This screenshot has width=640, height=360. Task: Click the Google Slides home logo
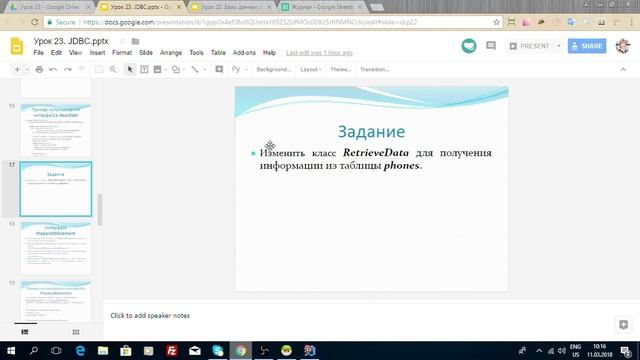tap(17, 46)
